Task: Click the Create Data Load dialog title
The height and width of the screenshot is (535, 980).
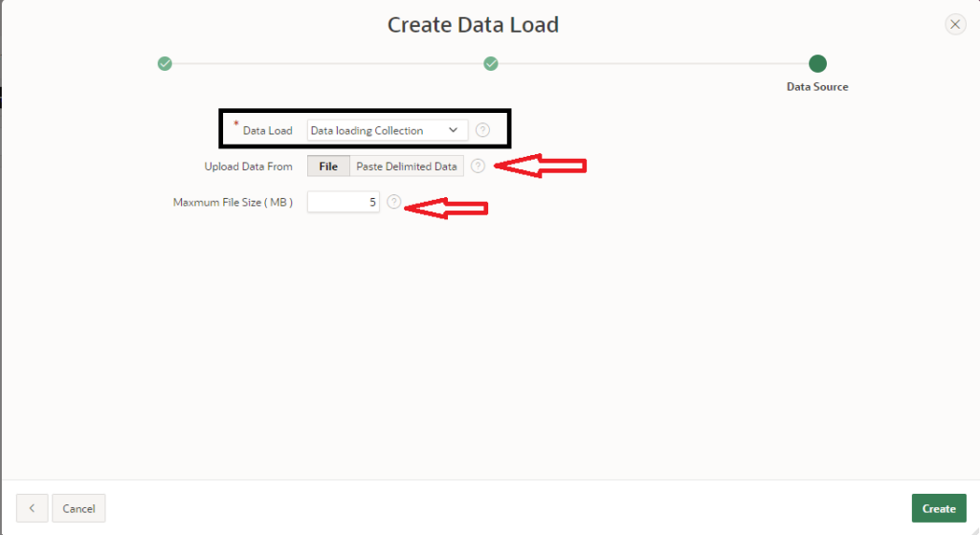Action: click(473, 25)
